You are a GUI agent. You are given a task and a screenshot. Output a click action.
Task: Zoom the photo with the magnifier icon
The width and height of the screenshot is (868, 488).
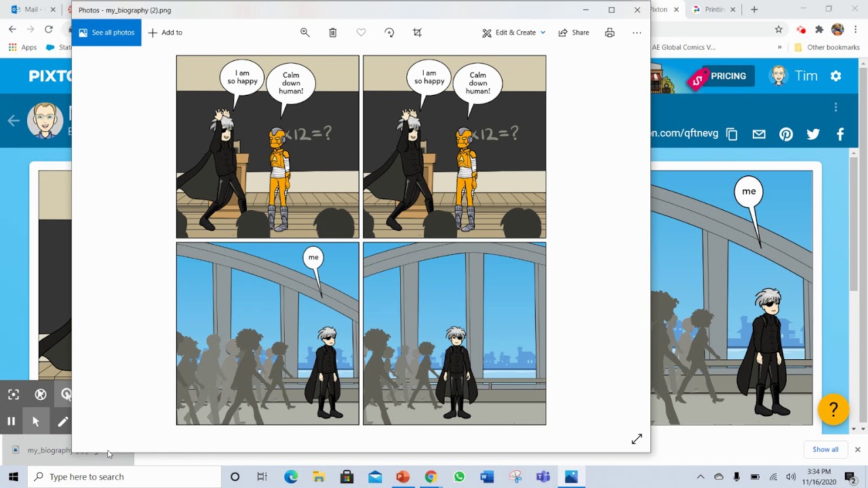coord(305,33)
